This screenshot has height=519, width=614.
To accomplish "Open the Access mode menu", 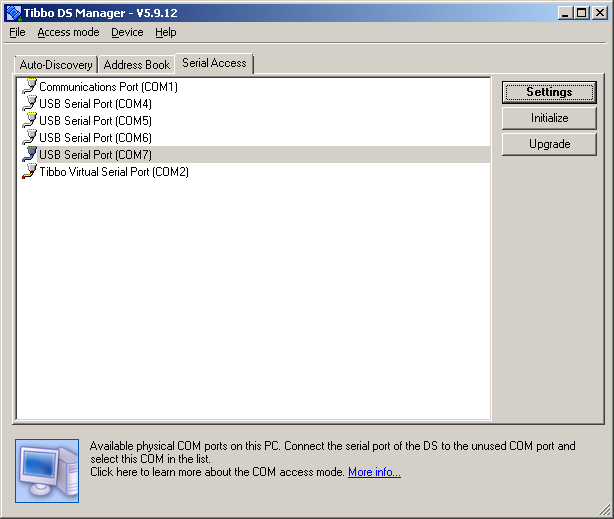I will click(x=68, y=32).
